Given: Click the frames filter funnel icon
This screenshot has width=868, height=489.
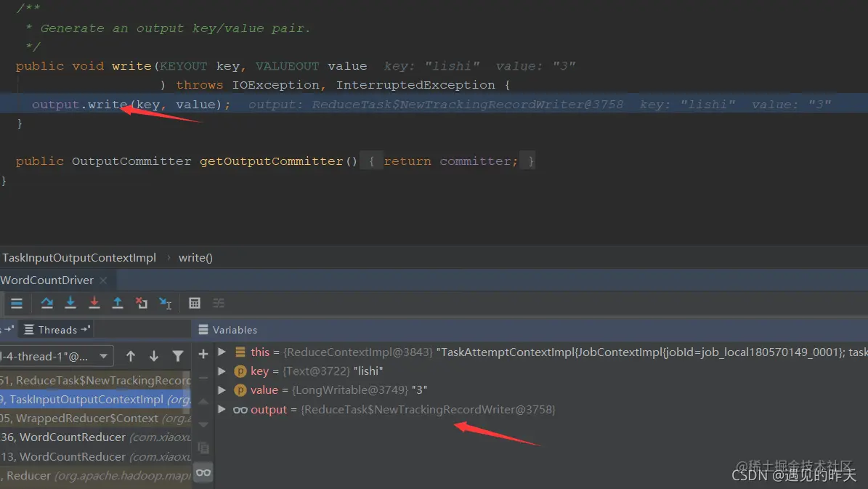Looking at the screenshot, I should 178,356.
